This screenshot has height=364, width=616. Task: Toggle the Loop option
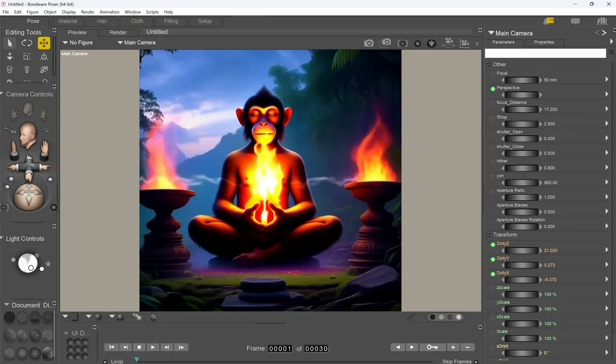pyautogui.click(x=105, y=362)
